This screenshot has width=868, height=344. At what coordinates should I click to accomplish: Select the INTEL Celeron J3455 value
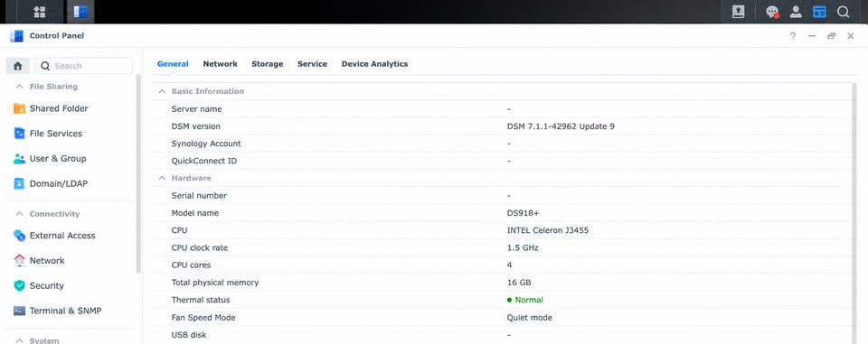coord(548,230)
